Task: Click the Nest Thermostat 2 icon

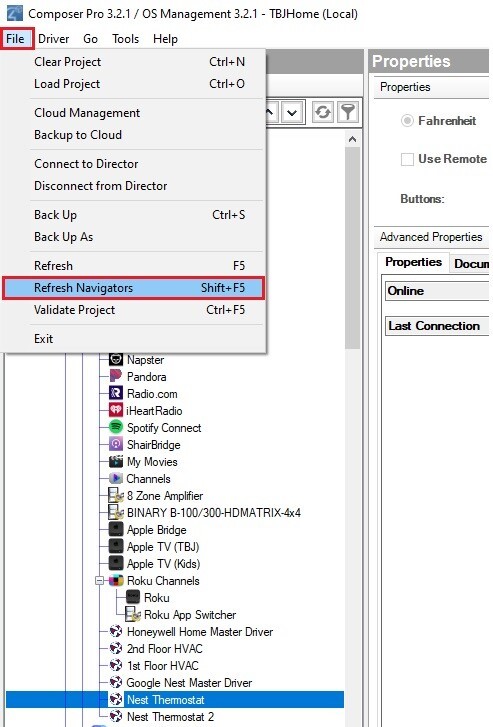Action: 115,716
